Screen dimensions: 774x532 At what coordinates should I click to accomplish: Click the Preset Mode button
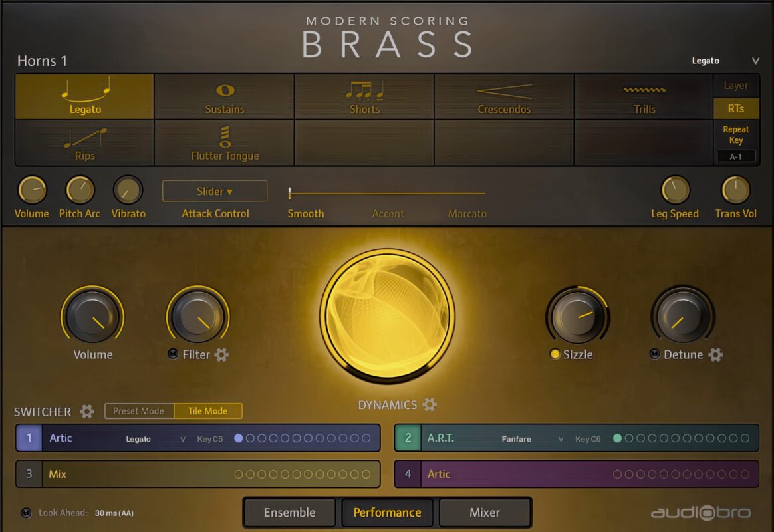coord(139,411)
